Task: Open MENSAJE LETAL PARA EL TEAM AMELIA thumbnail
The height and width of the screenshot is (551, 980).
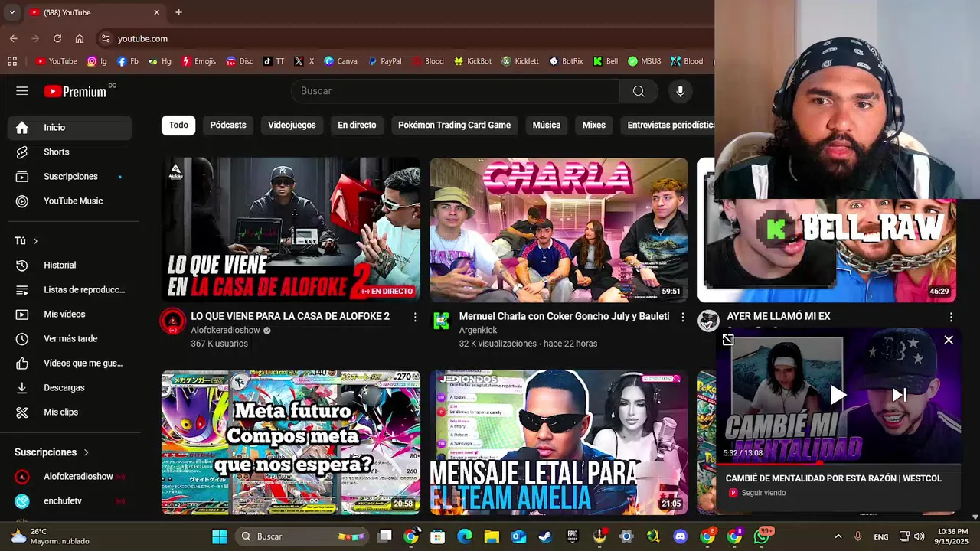Action: (x=559, y=442)
